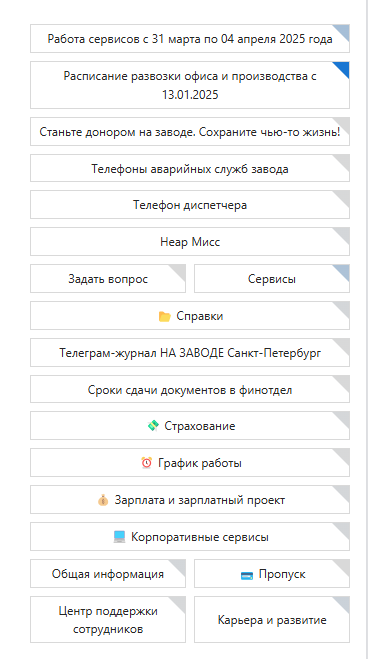Image resolution: width=368 pixels, height=659 pixels.
Task: Open Работа сервисов с 31 марта announcement
Action: point(190,39)
